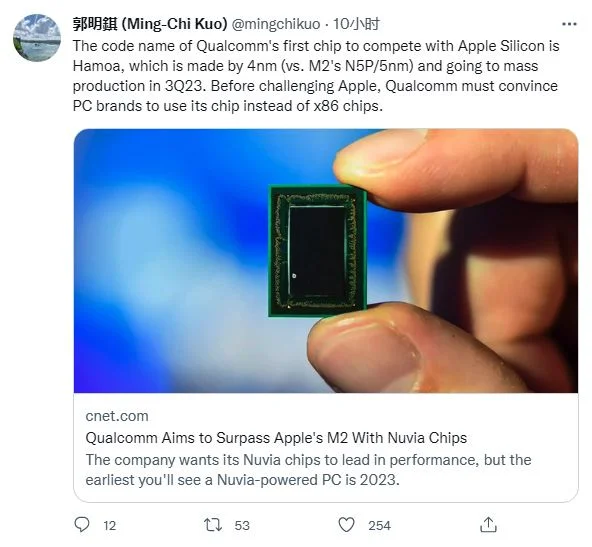
Task: Open the share upload icon
Action: point(488,524)
